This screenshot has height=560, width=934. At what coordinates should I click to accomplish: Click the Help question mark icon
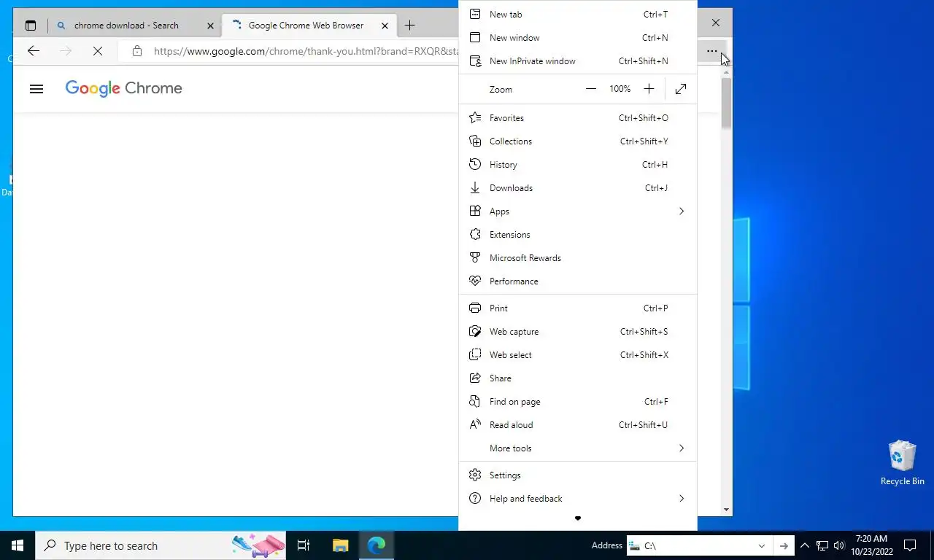(x=475, y=498)
